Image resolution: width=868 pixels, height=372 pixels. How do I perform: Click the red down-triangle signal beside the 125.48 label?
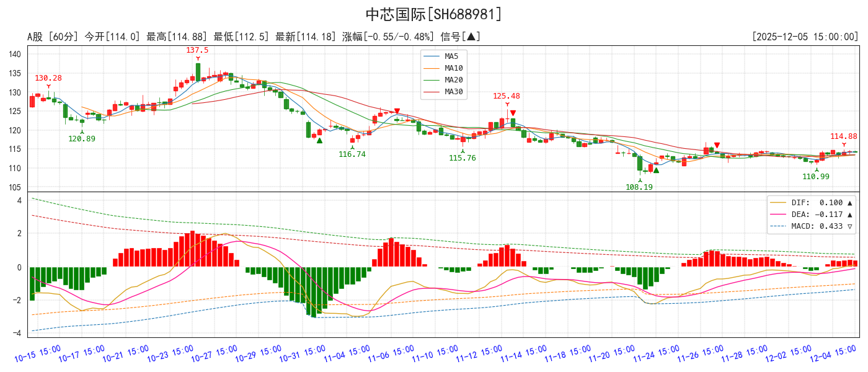click(x=513, y=113)
